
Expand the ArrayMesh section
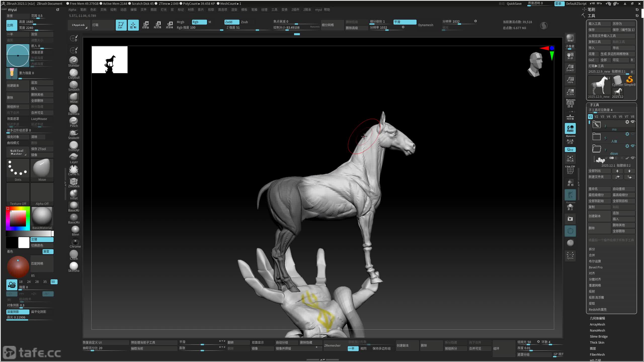[x=597, y=324]
